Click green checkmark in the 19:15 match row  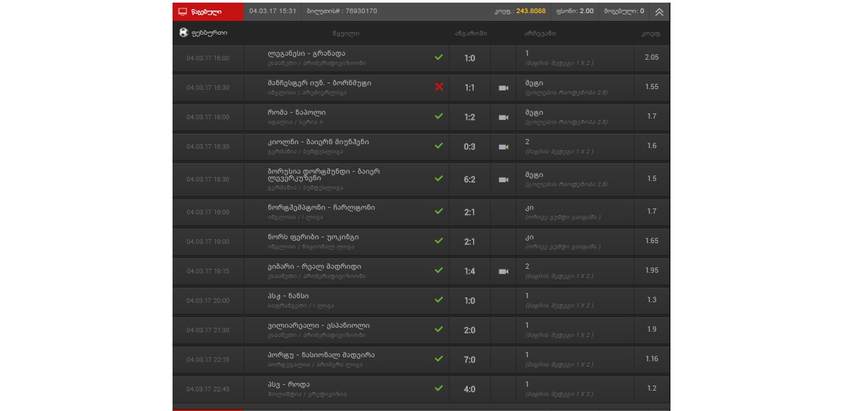tap(439, 270)
